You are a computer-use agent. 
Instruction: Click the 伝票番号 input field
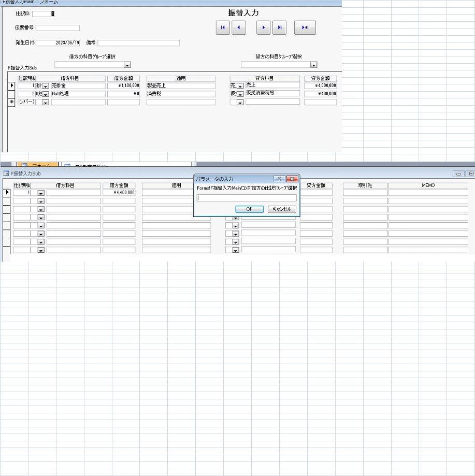tap(57, 28)
